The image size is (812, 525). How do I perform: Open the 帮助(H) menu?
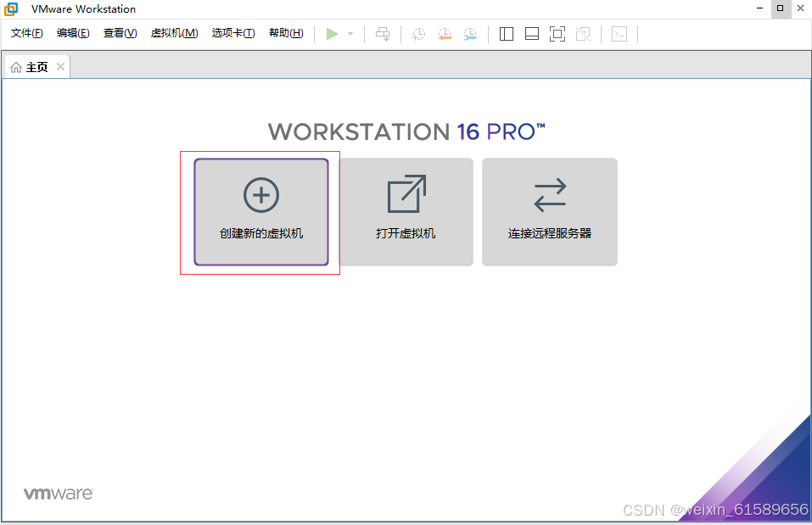[287, 33]
